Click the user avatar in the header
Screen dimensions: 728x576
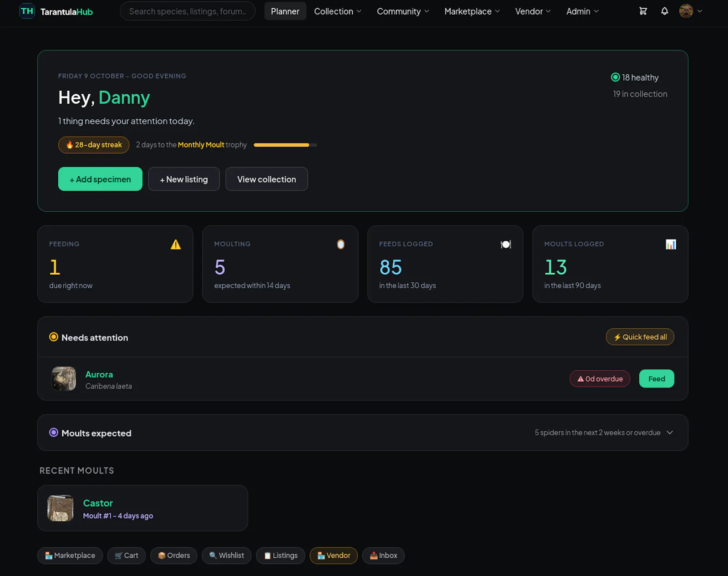click(686, 11)
